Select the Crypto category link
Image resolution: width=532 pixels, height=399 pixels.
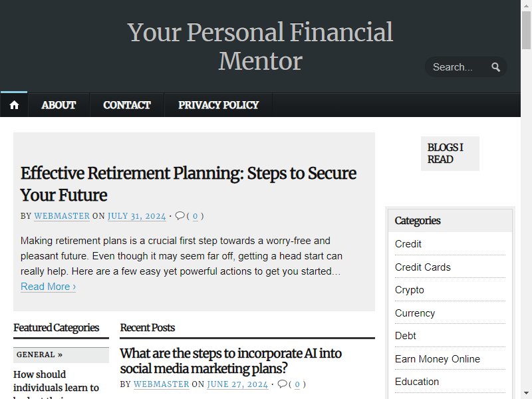click(x=409, y=290)
